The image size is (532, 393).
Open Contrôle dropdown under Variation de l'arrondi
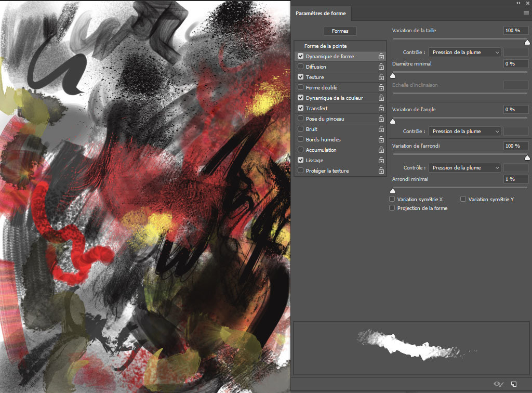pos(464,168)
